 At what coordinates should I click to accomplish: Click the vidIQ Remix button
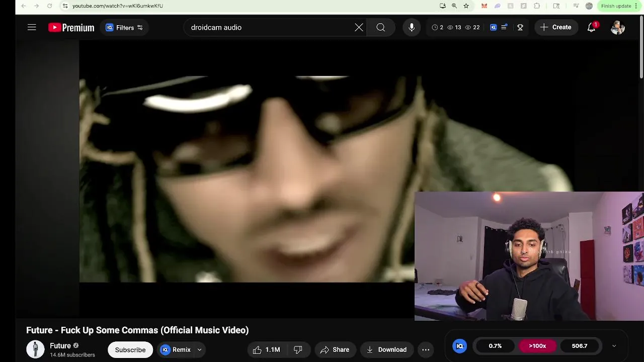click(176, 350)
